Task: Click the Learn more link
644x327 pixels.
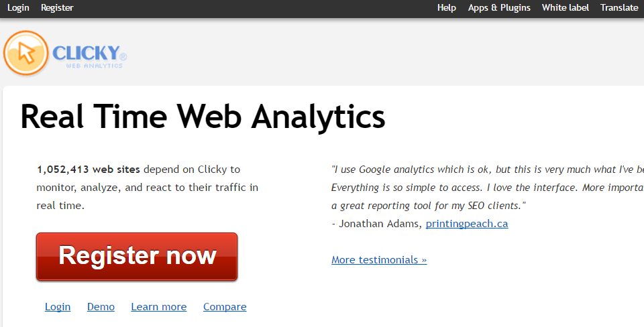Action: pos(158,307)
